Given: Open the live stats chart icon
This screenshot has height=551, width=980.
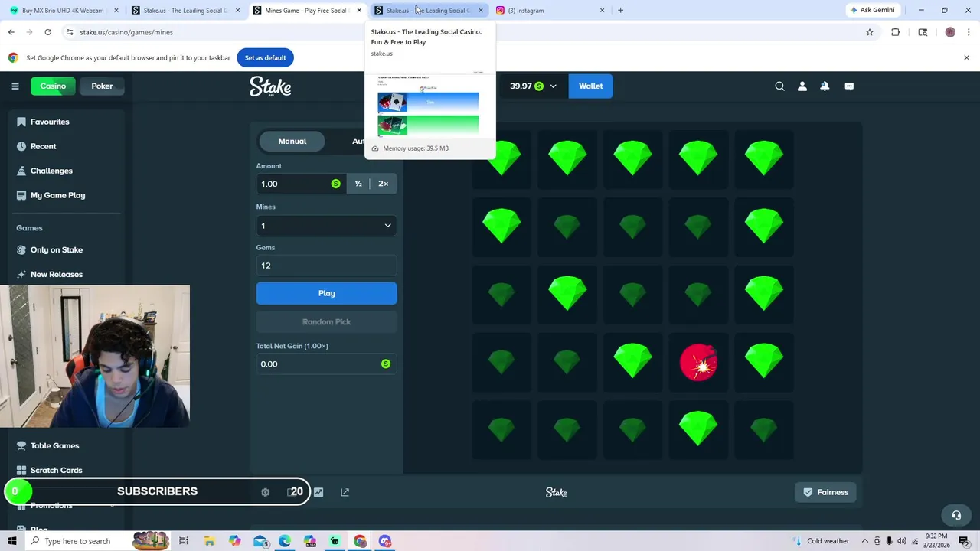Looking at the screenshot, I should 318,492.
